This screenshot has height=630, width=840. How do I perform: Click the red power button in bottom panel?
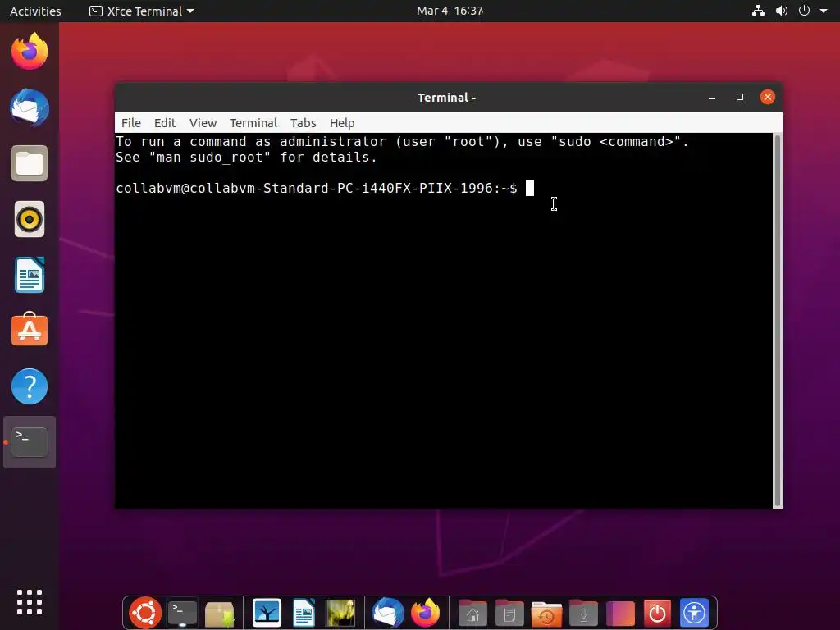pyautogui.click(x=657, y=613)
